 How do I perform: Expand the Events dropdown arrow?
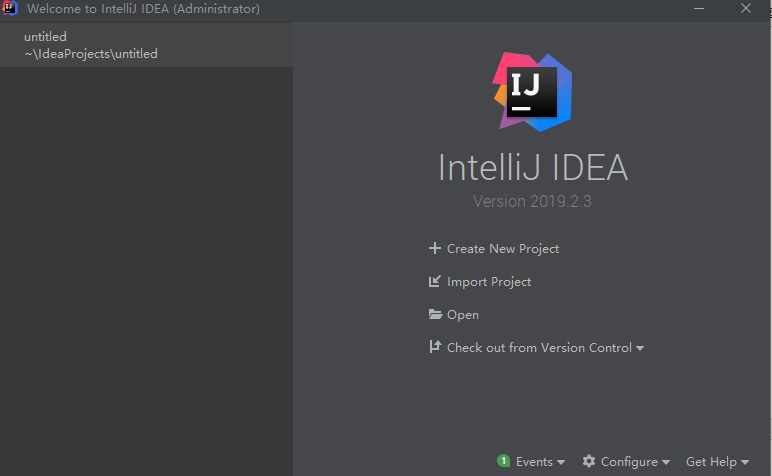pyautogui.click(x=561, y=463)
